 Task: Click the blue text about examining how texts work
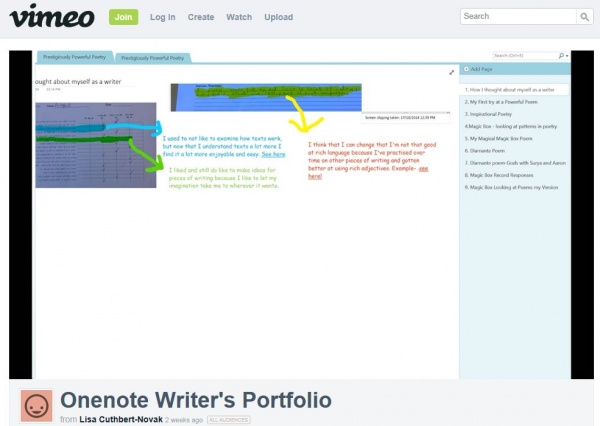coord(224,146)
